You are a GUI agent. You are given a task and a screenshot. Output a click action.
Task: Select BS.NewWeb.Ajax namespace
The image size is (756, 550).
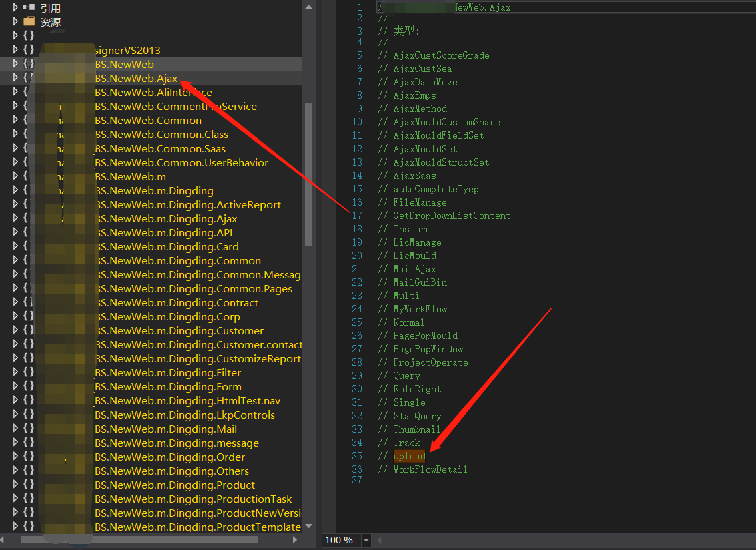(136, 78)
